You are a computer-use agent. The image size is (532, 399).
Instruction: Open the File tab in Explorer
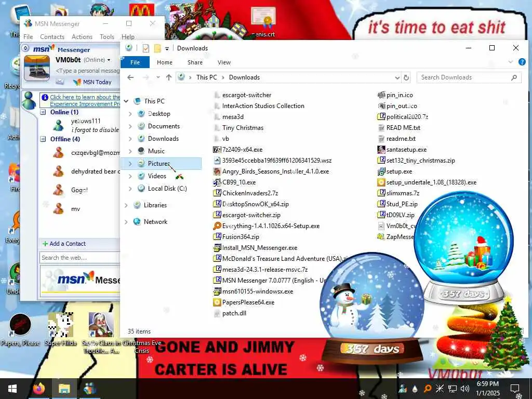click(x=135, y=62)
